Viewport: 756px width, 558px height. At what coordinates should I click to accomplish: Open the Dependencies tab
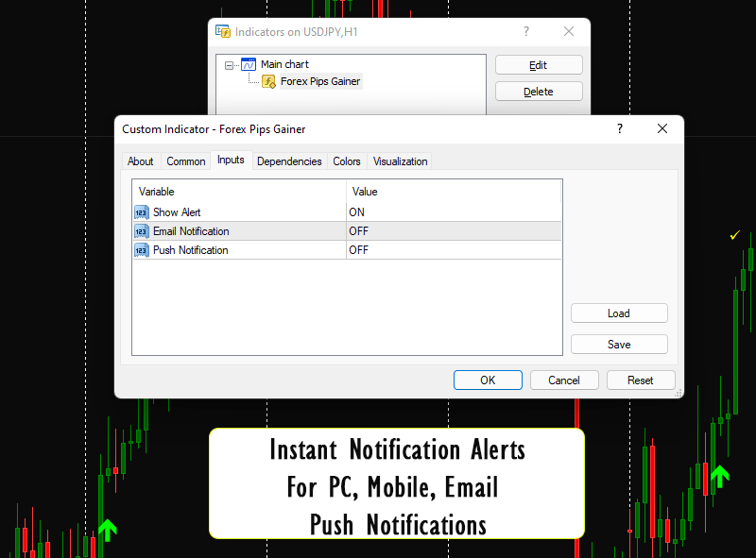289,161
